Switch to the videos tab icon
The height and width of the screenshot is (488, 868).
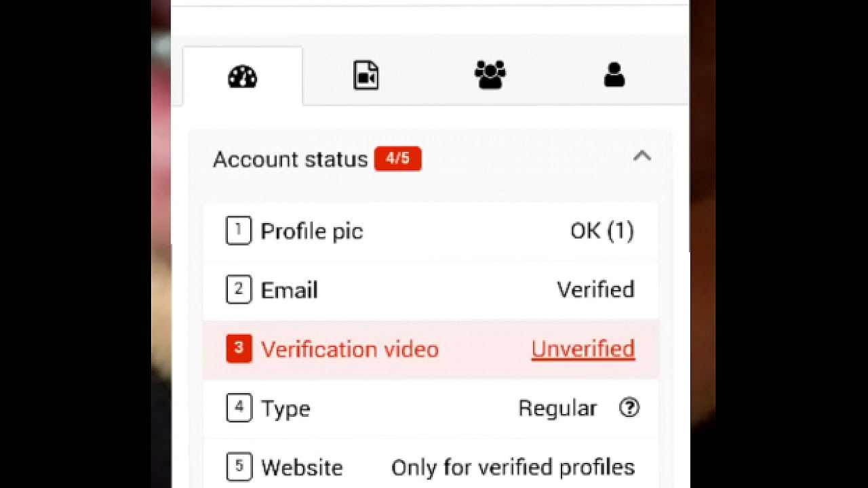point(366,76)
